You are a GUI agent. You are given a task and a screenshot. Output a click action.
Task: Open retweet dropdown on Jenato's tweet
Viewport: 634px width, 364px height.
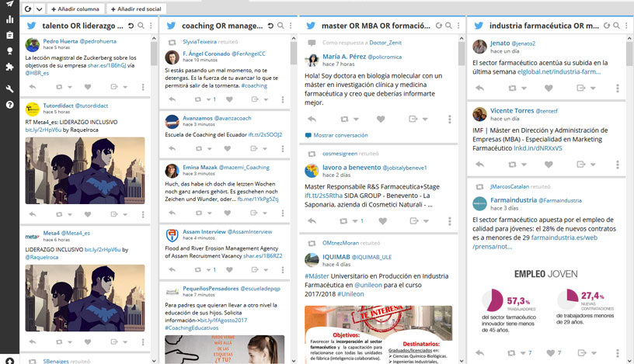click(524, 88)
